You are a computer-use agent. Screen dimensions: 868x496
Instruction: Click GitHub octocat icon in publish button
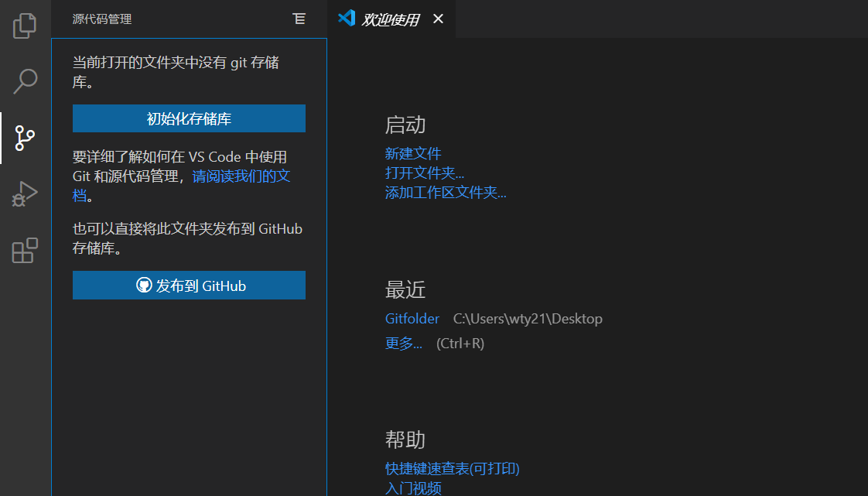144,285
